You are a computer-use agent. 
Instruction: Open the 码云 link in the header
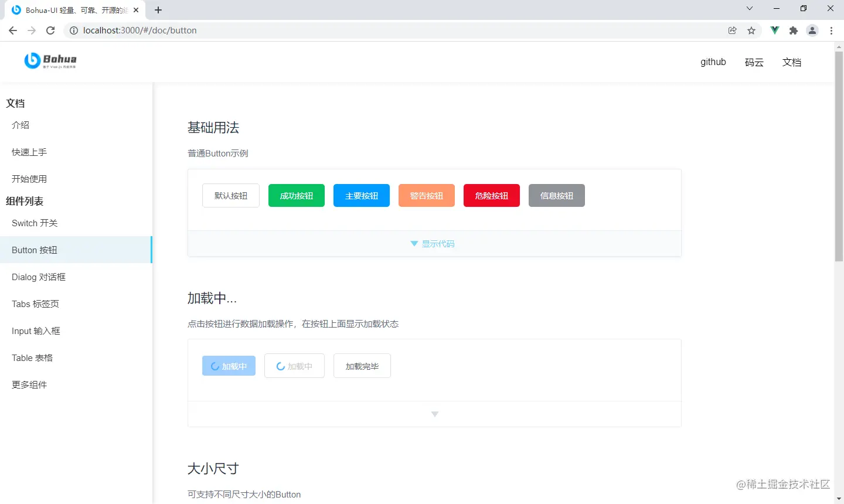[x=754, y=62]
